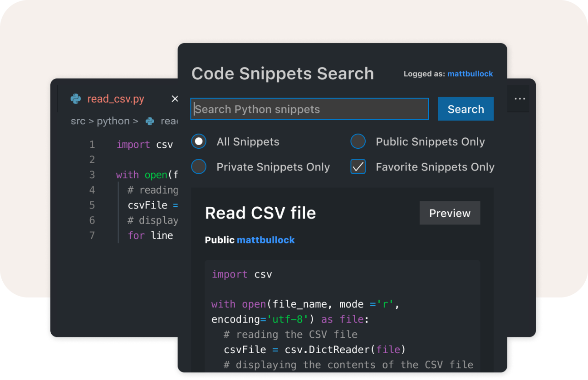This screenshot has width=588, height=380.
Task: Close the read_csv.py editor tab
Action: tap(175, 99)
